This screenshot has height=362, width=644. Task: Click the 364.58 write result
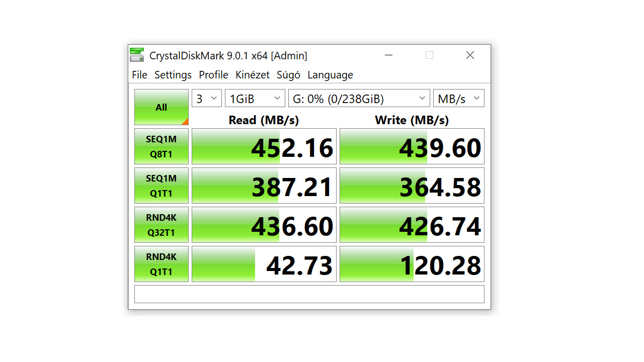tap(412, 186)
